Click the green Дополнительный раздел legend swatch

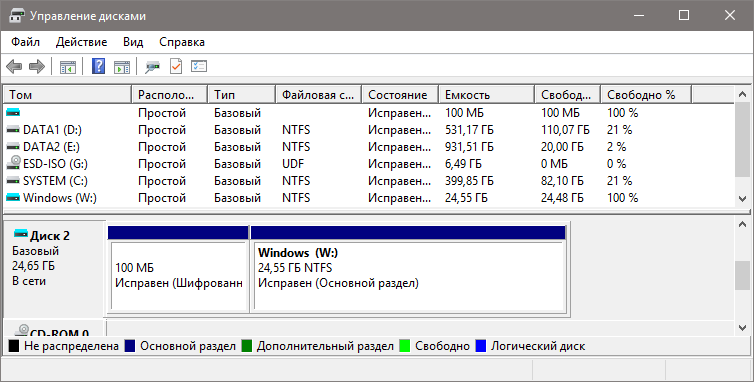[247, 346]
